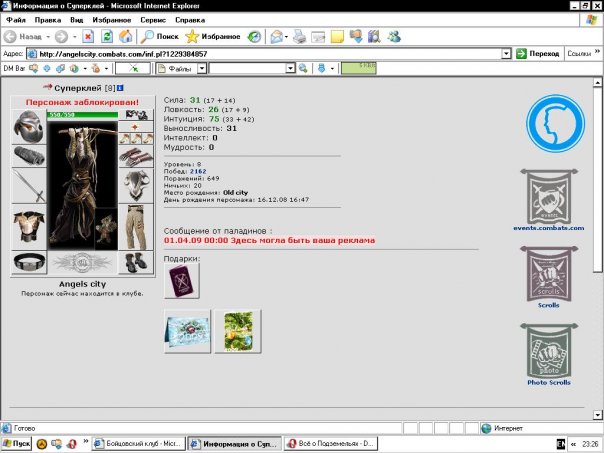Go with Переход button
The height and width of the screenshot is (453, 604).
point(538,54)
